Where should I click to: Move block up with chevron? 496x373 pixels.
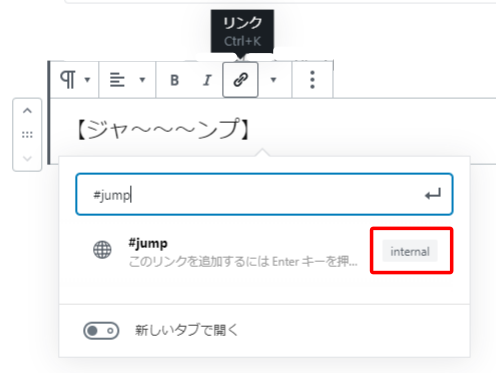27,111
